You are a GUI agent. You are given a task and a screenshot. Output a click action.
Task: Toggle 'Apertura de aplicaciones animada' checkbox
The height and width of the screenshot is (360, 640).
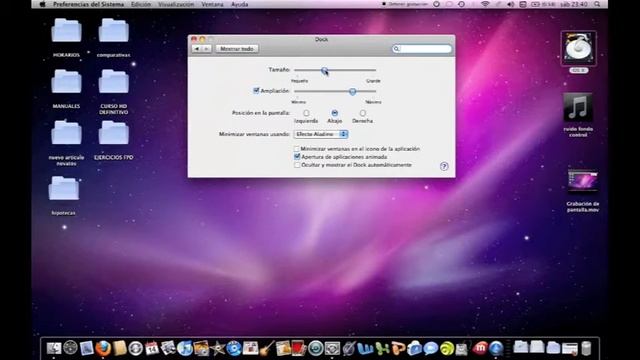point(297,157)
